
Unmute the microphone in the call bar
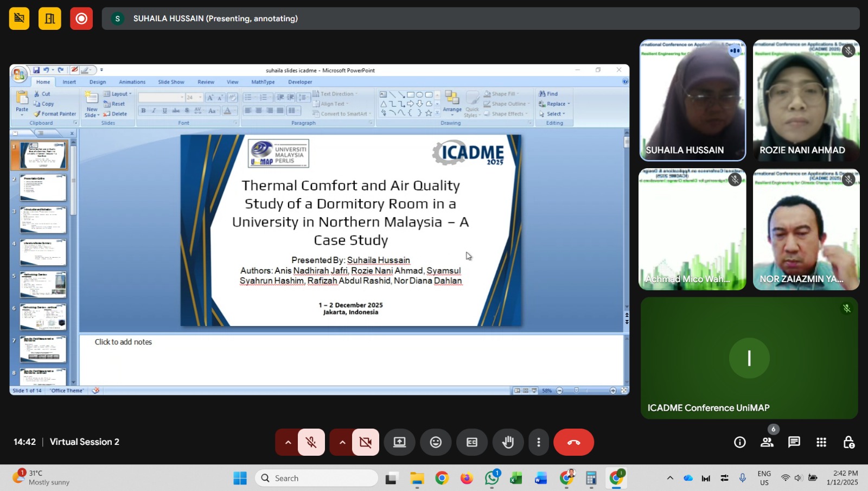coord(311,442)
